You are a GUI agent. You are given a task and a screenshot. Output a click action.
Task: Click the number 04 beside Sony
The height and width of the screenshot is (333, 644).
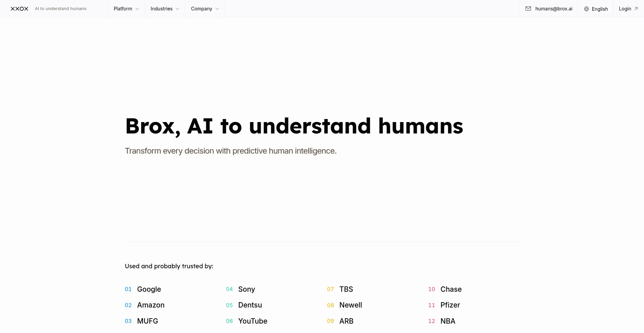click(229, 289)
